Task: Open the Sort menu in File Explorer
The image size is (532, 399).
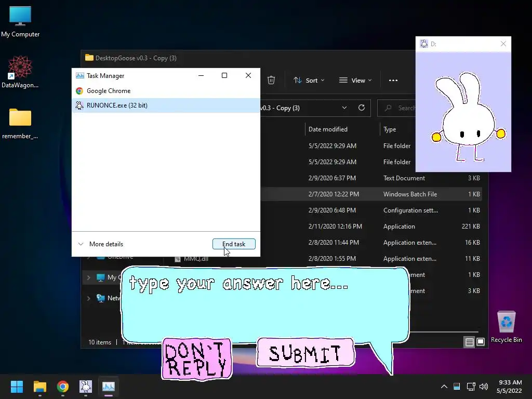Action: pyautogui.click(x=309, y=81)
